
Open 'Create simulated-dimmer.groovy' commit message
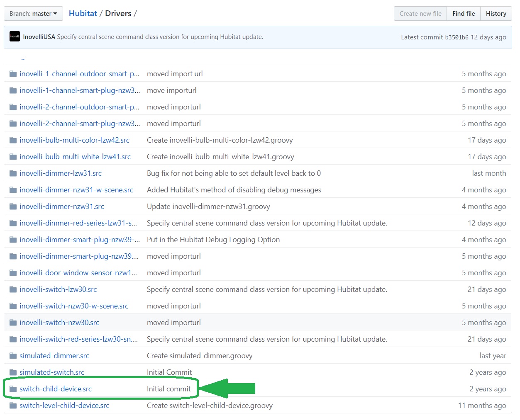(x=200, y=356)
